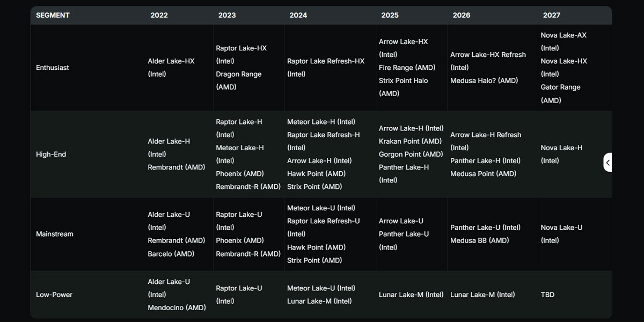Click Panther Lake-H (Intel) under 2026
Screen dimensions: 644x322
point(486,160)
